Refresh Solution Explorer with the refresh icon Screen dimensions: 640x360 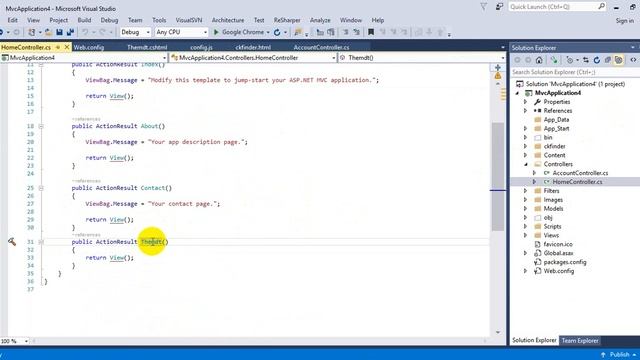597,60
